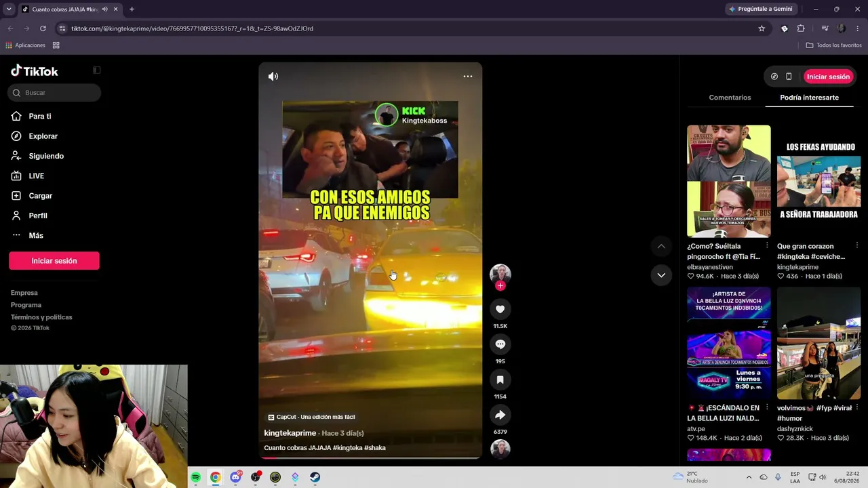Open the volvimos #fyp video thumbnail

click(x=819, y=343)
